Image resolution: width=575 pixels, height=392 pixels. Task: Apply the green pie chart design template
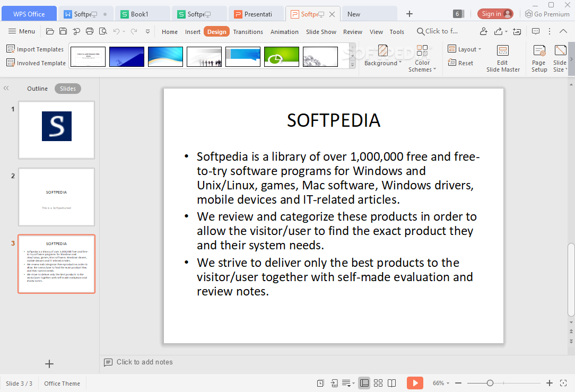tap(281, 56)
